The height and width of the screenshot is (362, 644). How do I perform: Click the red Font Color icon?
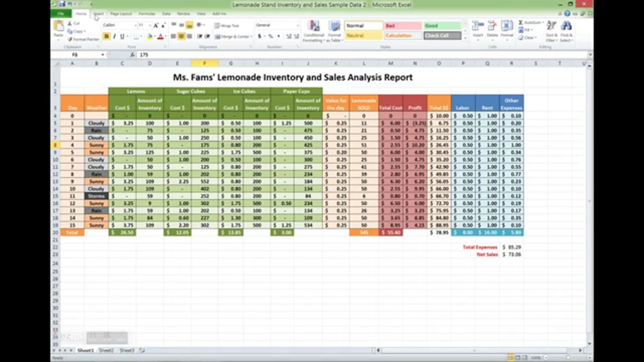point(160,36)
